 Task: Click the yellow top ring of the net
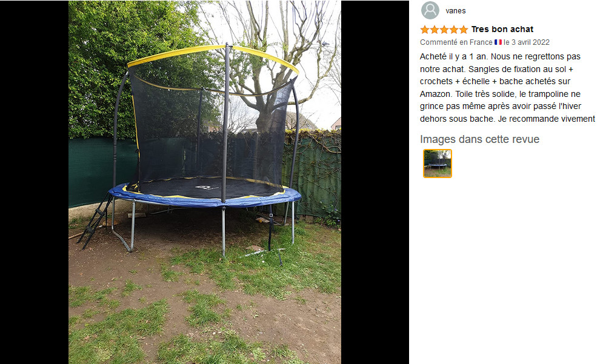(213, 56)
